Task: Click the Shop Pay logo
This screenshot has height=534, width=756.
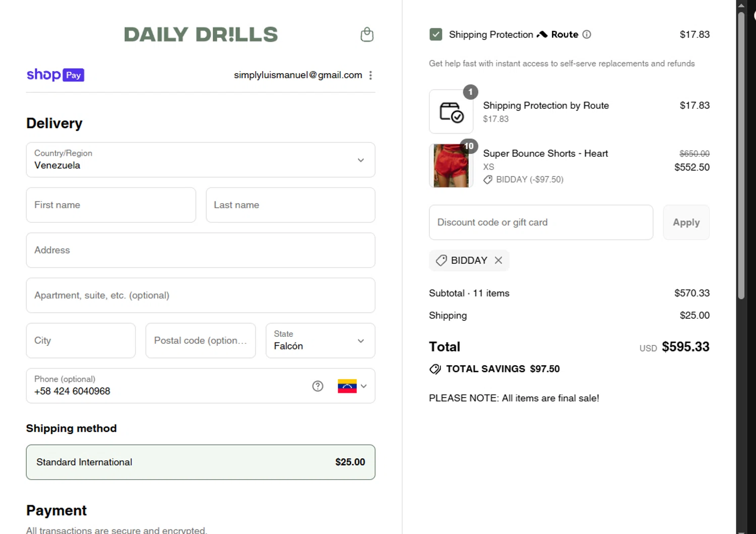Action: 55,75
